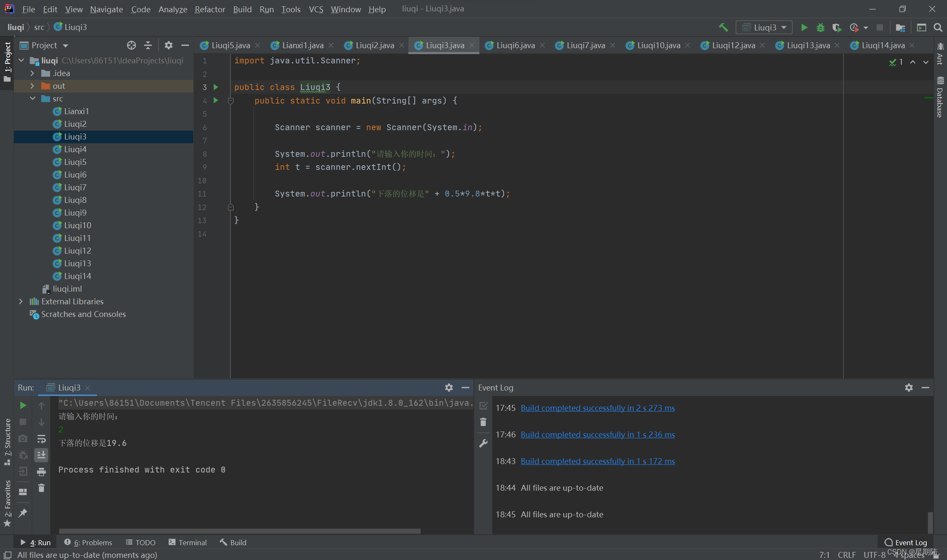Collapse all in the Project panel
The height and width of the screenshot is (560, 947).
(x=148, y=45)
